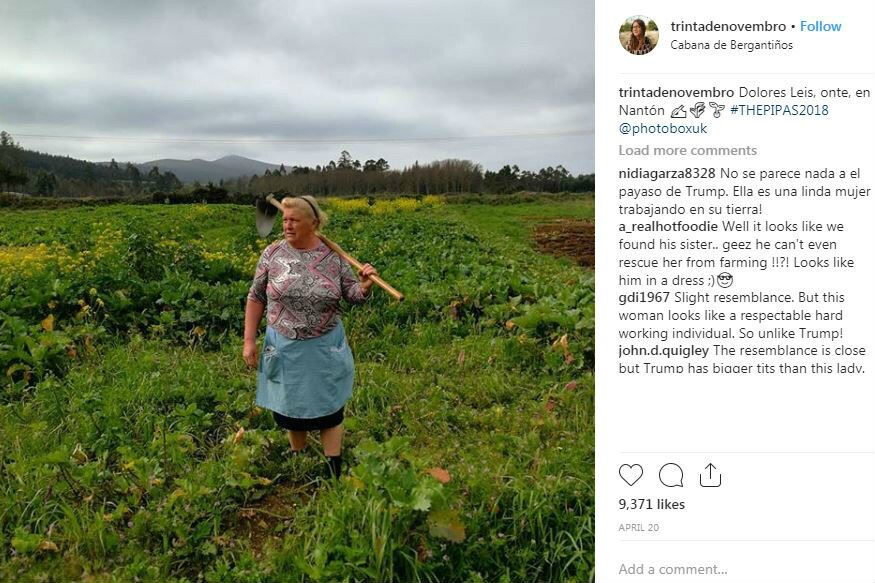
Task: Open trintadenovembro's profile avatar picture
Action: 639,35
